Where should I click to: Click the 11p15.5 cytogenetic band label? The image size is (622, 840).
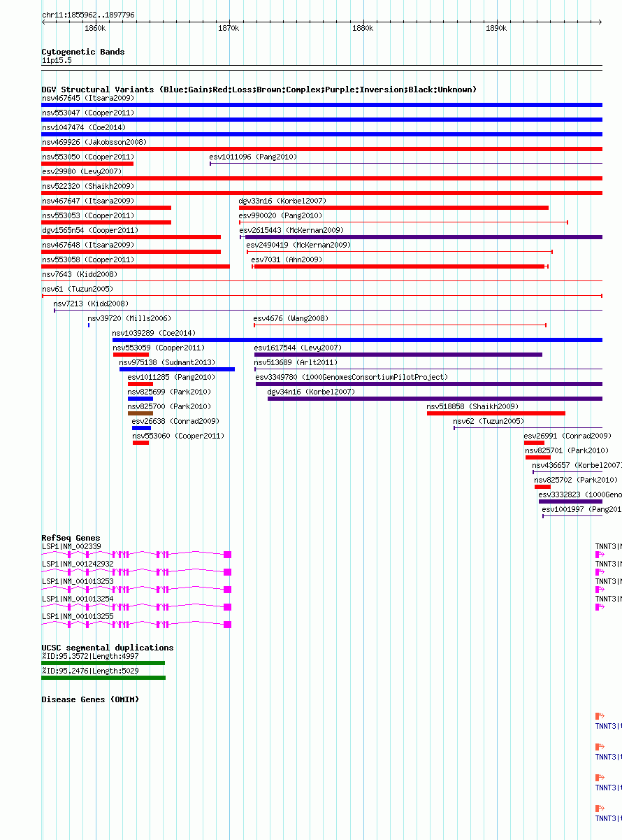57,60
